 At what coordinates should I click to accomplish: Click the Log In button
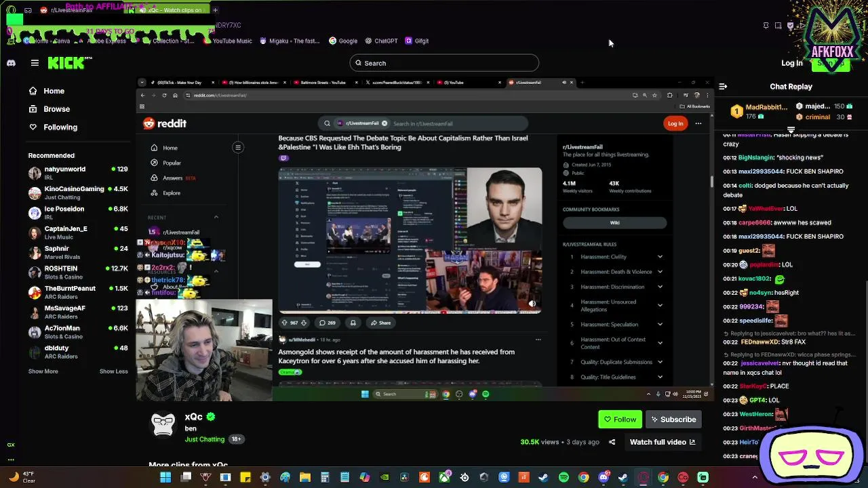pyautogui.click(x=791, y=63)
